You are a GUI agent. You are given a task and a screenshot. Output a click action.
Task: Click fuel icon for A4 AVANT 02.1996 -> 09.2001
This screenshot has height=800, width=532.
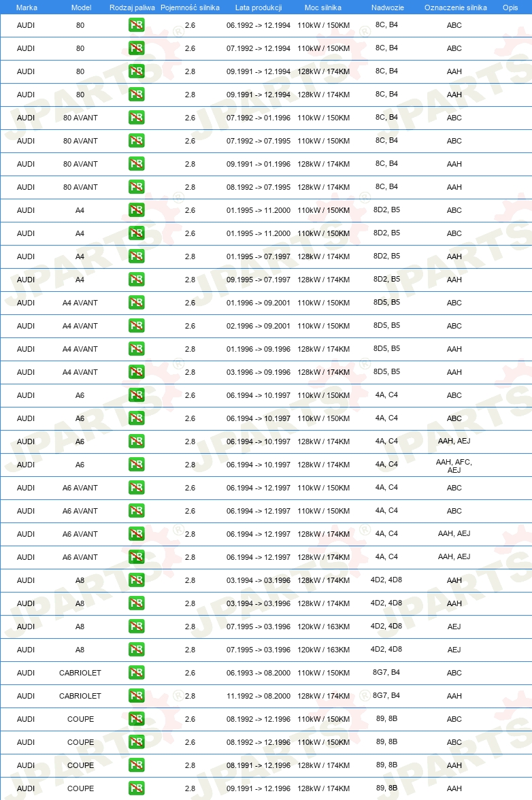(136, 325)
